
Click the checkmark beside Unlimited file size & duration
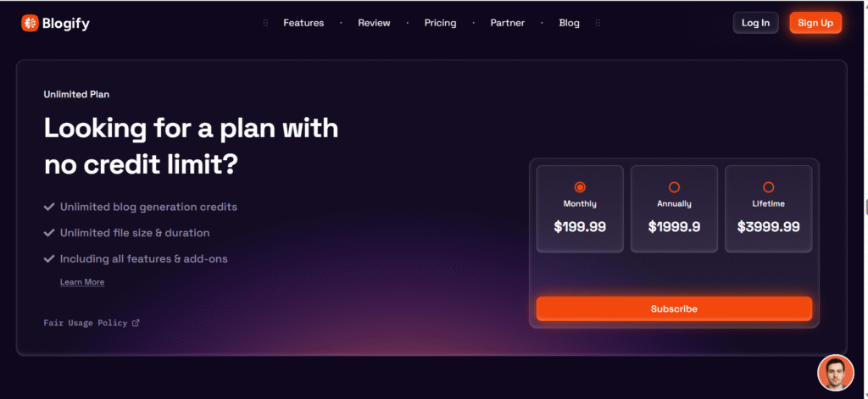[x=49, y=232]
